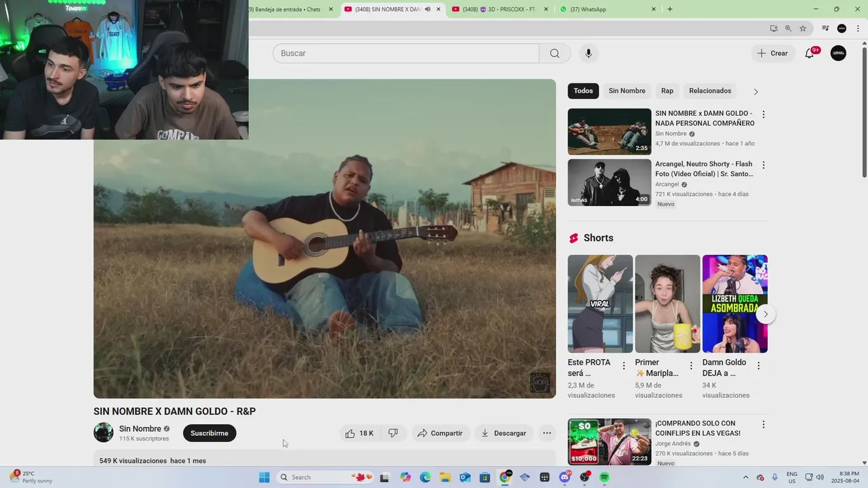
Task: Open YouTube notifications bell
Action: [x=810, y=54]
